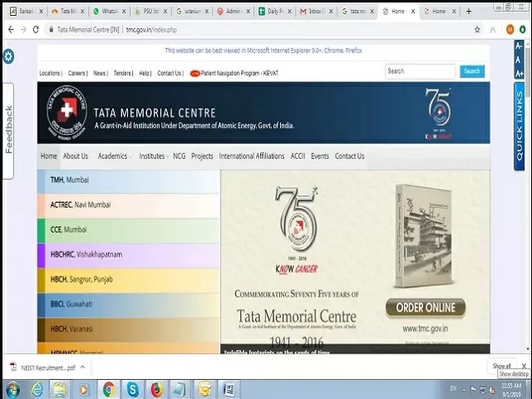Click the ORDER ONLINE button

[425, 308]
